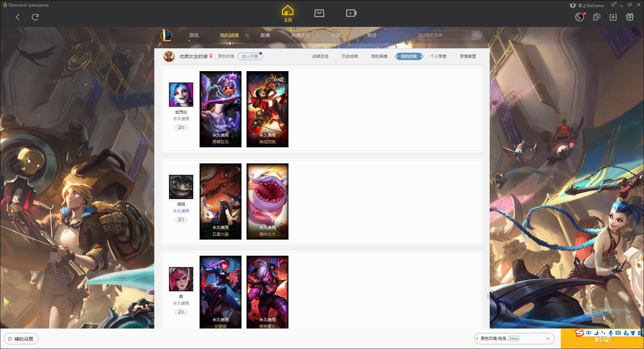
Task: Open the 主页 home tab
Action: [288, 14]
